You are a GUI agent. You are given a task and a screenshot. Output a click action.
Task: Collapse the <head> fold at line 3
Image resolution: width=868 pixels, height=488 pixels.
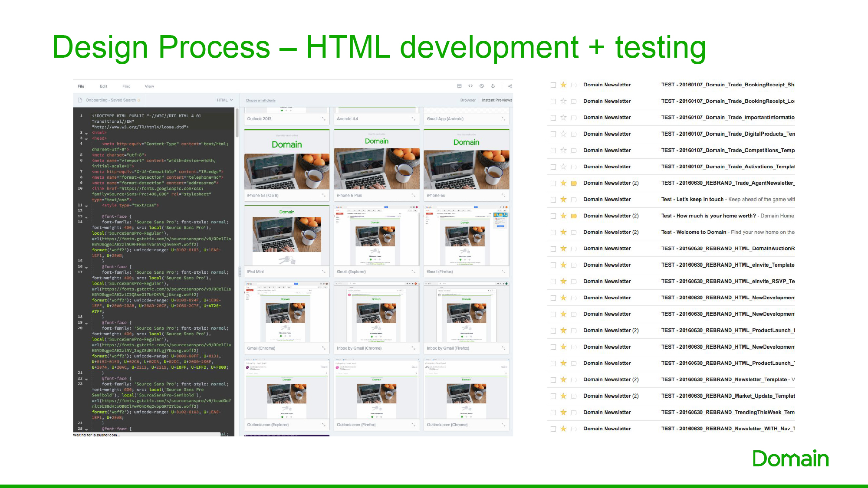(x=86, y=139)
